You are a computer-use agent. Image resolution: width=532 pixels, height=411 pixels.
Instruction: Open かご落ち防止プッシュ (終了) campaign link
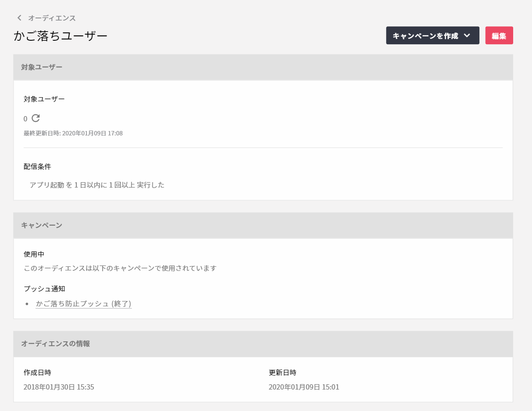click(84, 304)
